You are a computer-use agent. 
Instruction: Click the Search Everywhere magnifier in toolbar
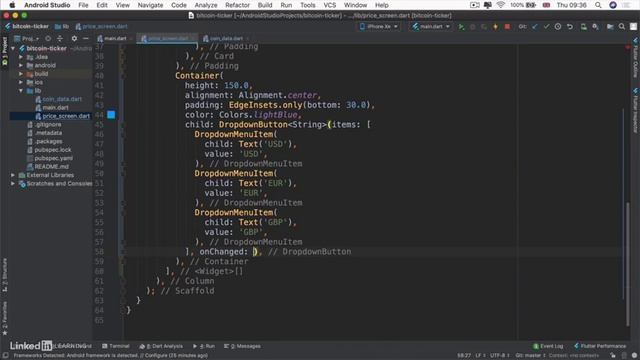point(622,27)
